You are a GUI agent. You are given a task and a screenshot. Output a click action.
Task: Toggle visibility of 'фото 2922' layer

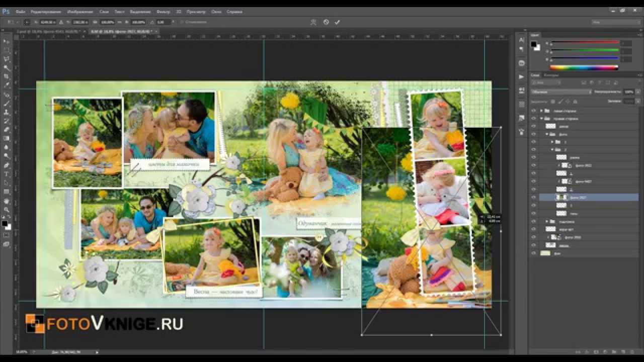534,165
